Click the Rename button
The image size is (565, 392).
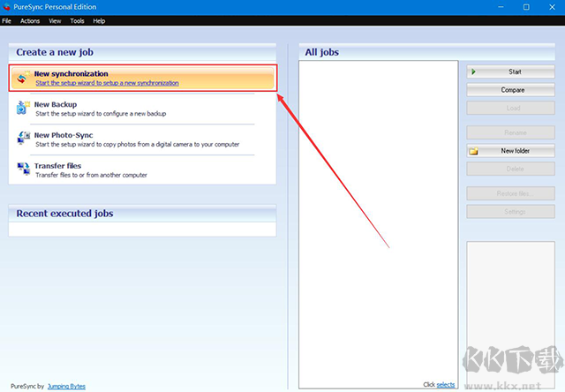pos(510,132)
